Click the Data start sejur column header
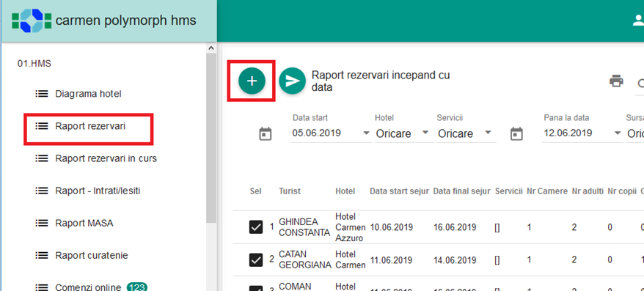The image size is (644, 291). click(x=399, y=191)
